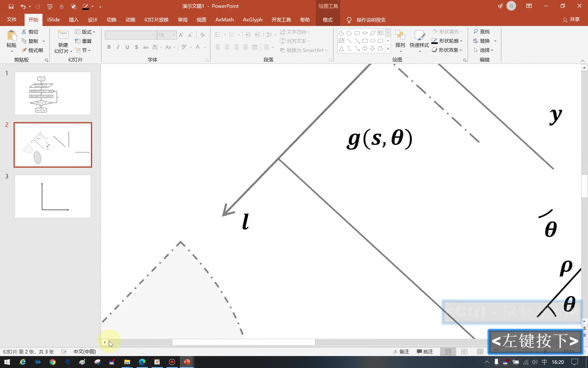This screenshot has width=588, height=368.
Task: Decrease font size button
Action: pyautogui.click(x=190, y=35)
